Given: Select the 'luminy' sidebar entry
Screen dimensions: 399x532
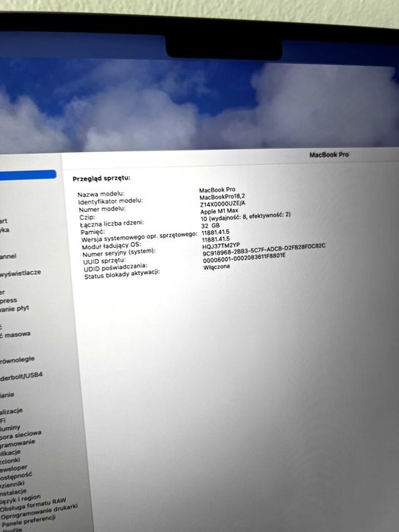Looking at the screenshot, I should point(10,428).
